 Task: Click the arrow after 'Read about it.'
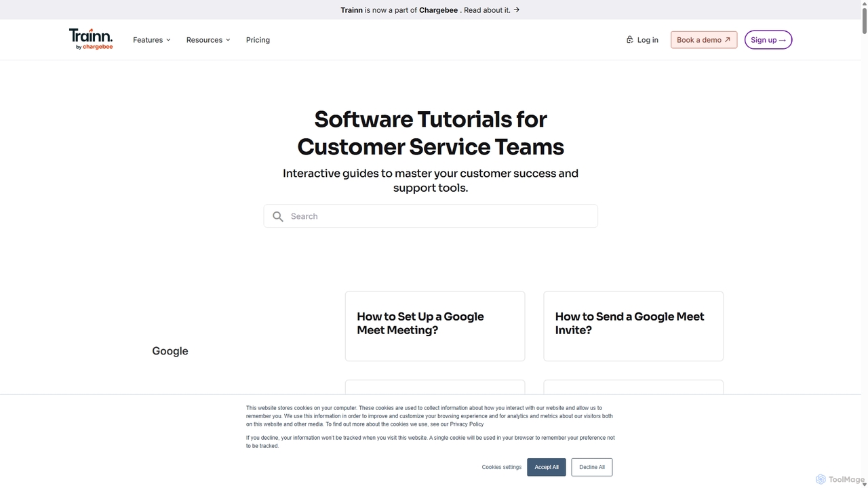click(x=517, y=9)
